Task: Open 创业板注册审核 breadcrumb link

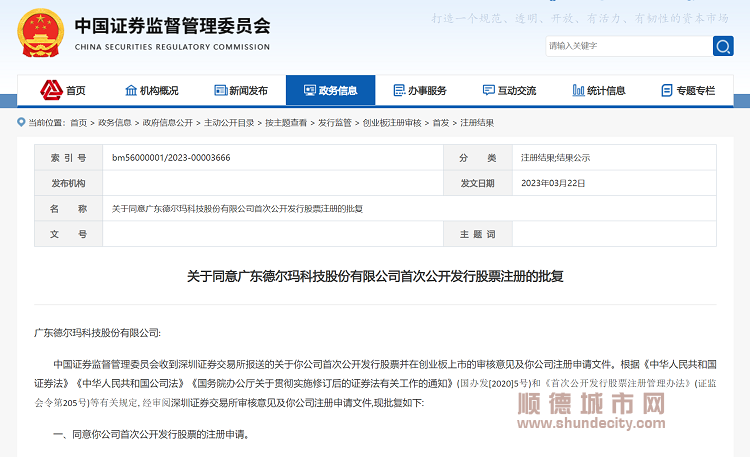Action: coord(392,123)
